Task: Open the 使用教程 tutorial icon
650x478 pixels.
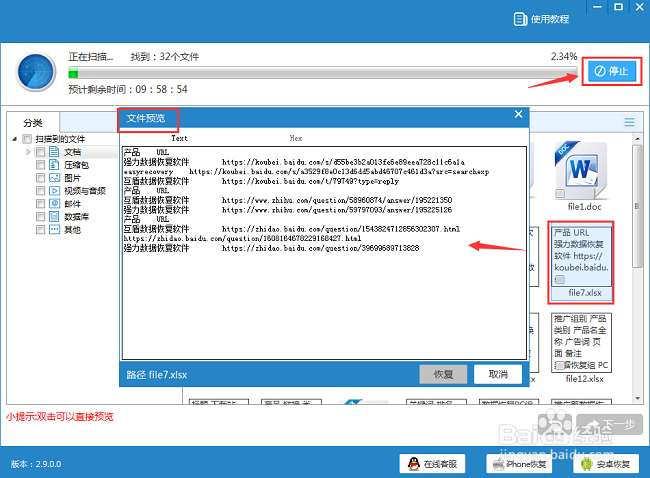Action: point(520,19)
